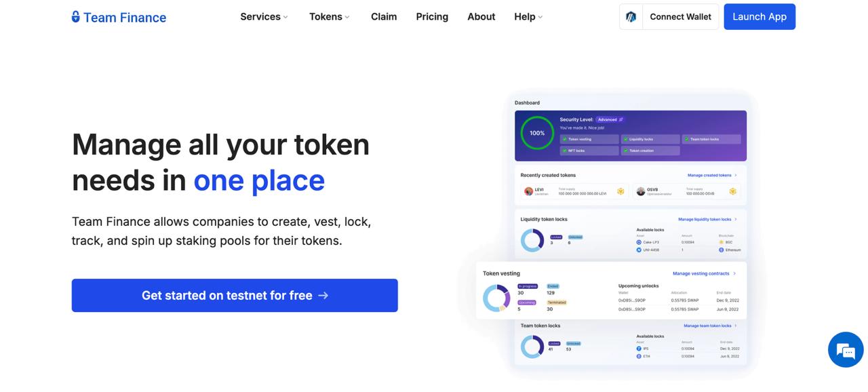Click the wallet icon beside Connect Wallet
This screenshot has width=868, height=392.
click(x=631, y=17)
